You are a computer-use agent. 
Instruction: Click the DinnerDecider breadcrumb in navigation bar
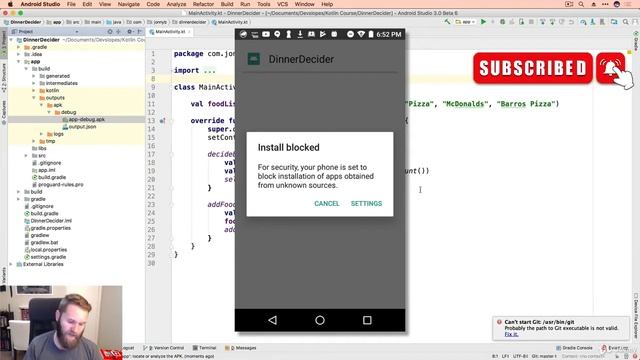tap(22, 22)
